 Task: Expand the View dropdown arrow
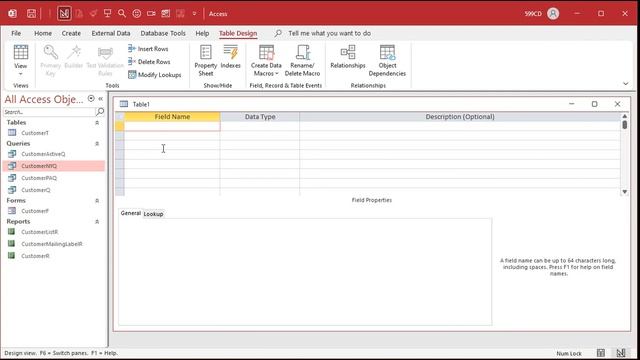pos(20,74)
